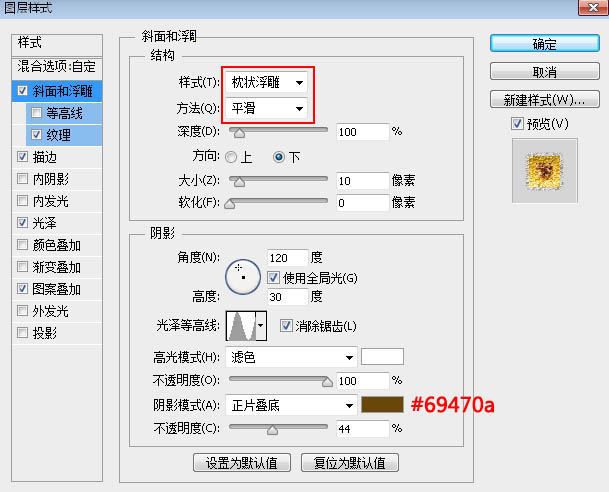This screenshot has width=609, height=492.
Task: Open the 样式 panel list
Action: pyautogui.click(x=57, y=43)
